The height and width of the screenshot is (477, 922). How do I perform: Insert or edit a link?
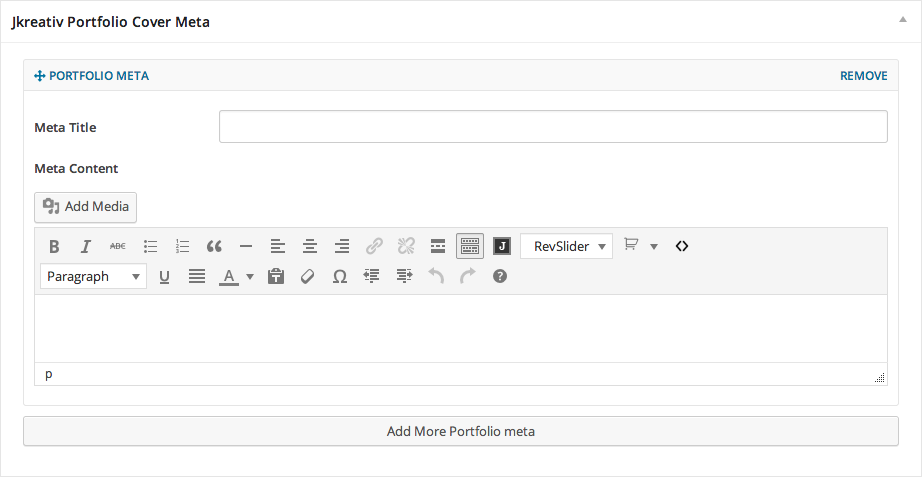pos(374,246)
